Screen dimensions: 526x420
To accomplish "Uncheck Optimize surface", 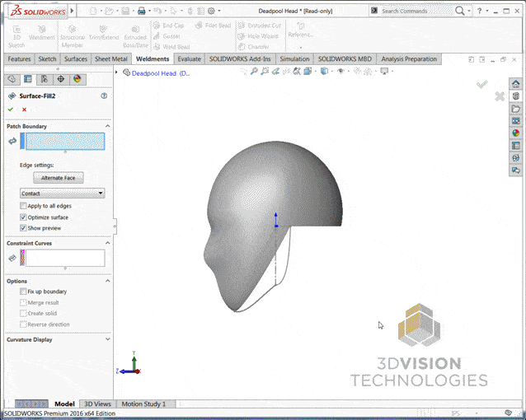I will coord(23,217).
